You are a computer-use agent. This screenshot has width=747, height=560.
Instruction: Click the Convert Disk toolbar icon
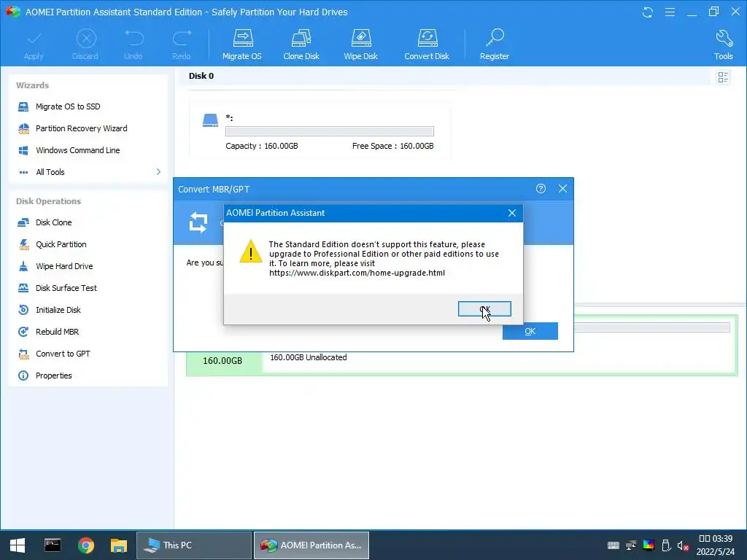[x=427, y=44]
